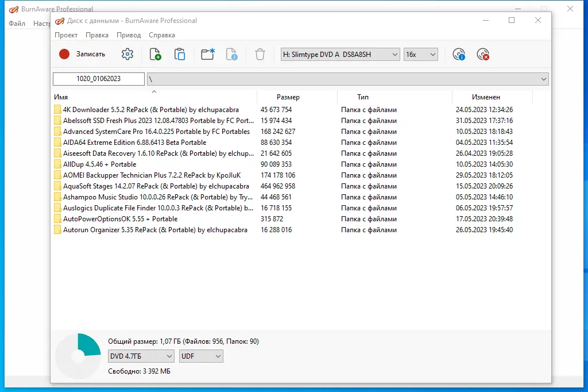The width and height of the screenshot is (588, 392).
Task: Click size value 464 962 958
Action: (278, 186)
